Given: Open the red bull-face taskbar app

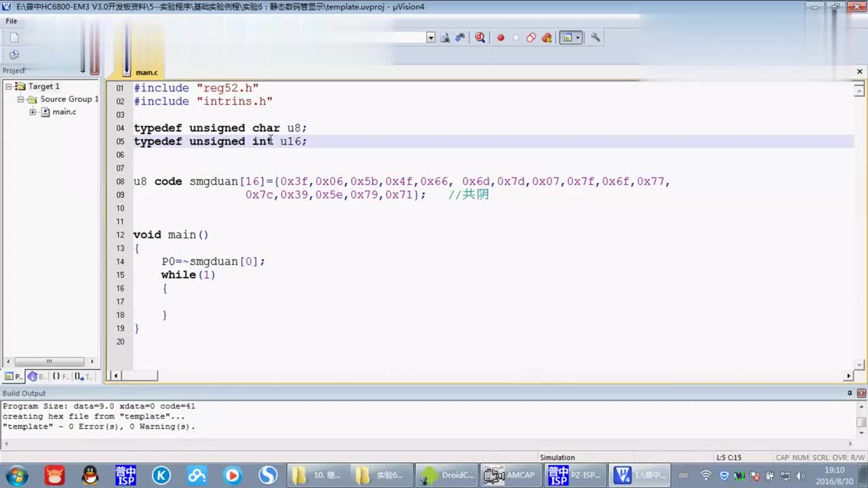Looking at the screenshot, I should coord(54,475).
